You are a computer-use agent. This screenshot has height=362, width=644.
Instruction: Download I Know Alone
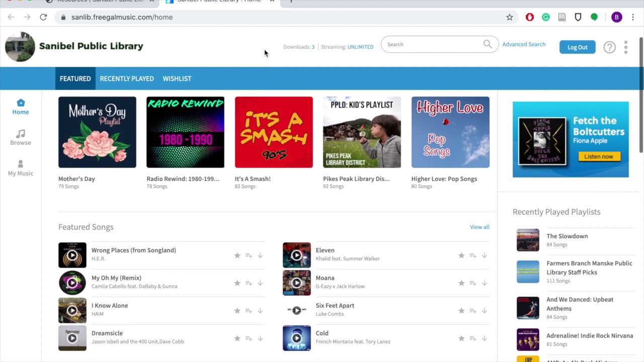point(260,311)
